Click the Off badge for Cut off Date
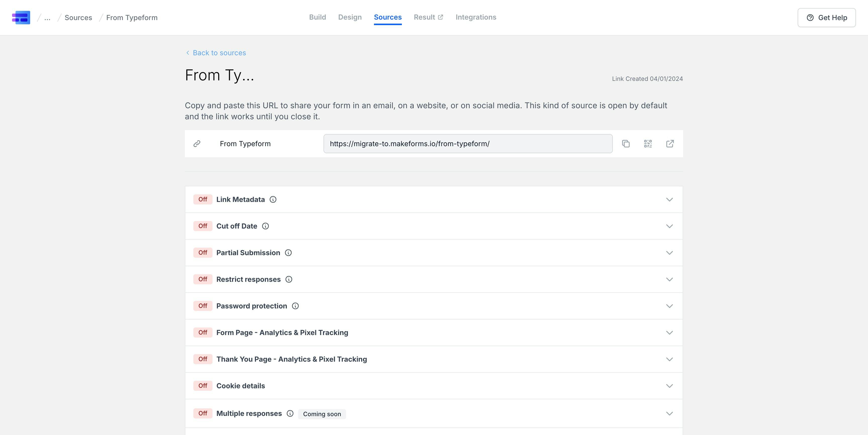This screenshot has width=868, height=435. tap(203, 226)
